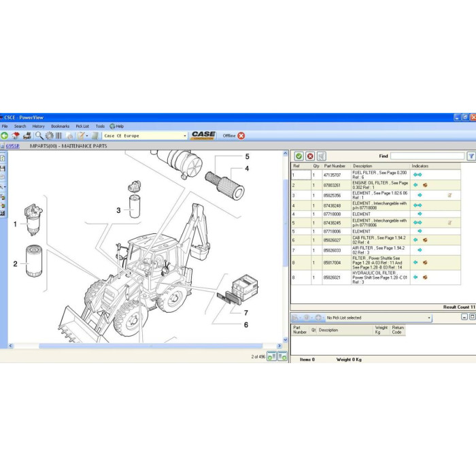Image resolution: width=476 pixels, height=476 pixels.
Task: Focus the Find input field
Action: pos(428,156)
